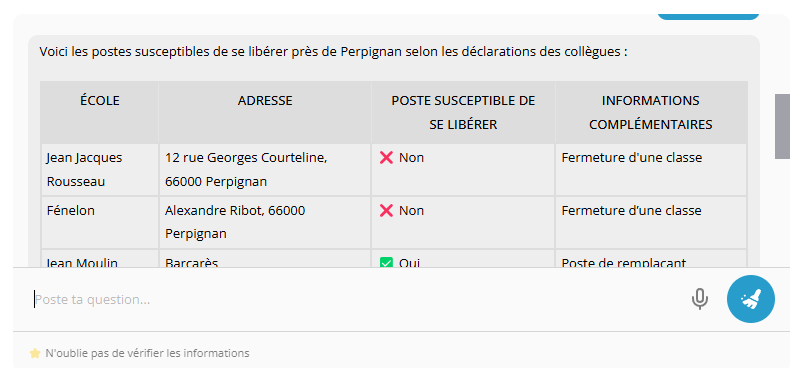Viewport: 803px width, 368px height.
Task: Click the red cross icon in Jean Jacques Rousseau row
Action: pos(386,158)
